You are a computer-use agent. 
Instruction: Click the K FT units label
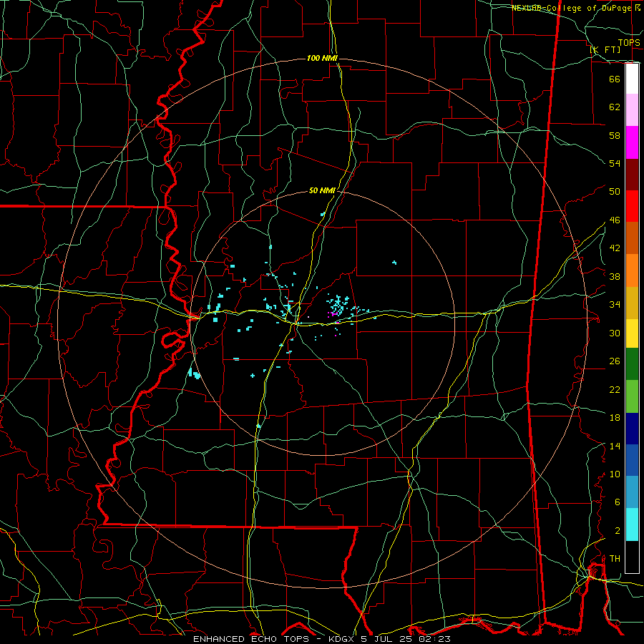605,49
